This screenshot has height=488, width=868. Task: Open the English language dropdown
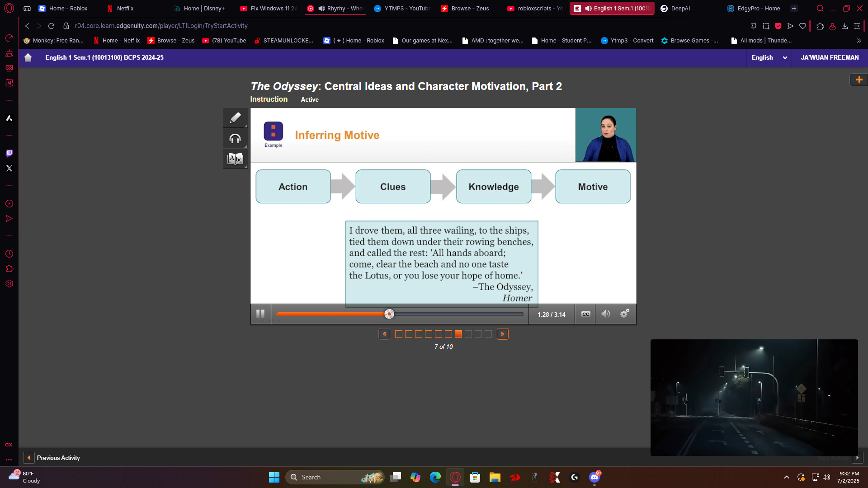[x=769, y=57]
